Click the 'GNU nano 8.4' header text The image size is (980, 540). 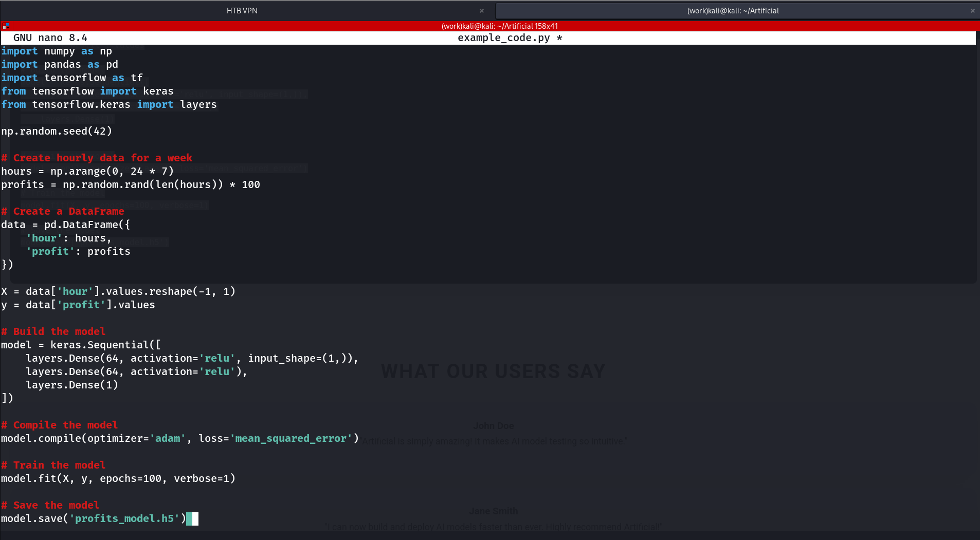[x=50, y=38]
